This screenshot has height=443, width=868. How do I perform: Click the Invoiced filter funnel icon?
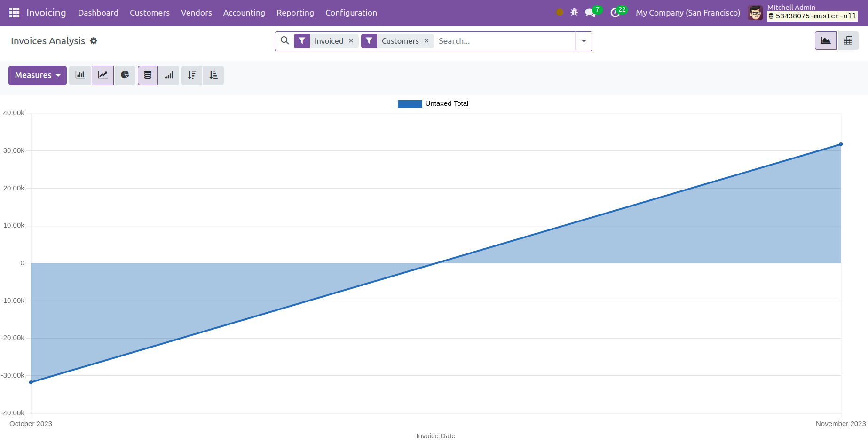(x=302, y=41)
